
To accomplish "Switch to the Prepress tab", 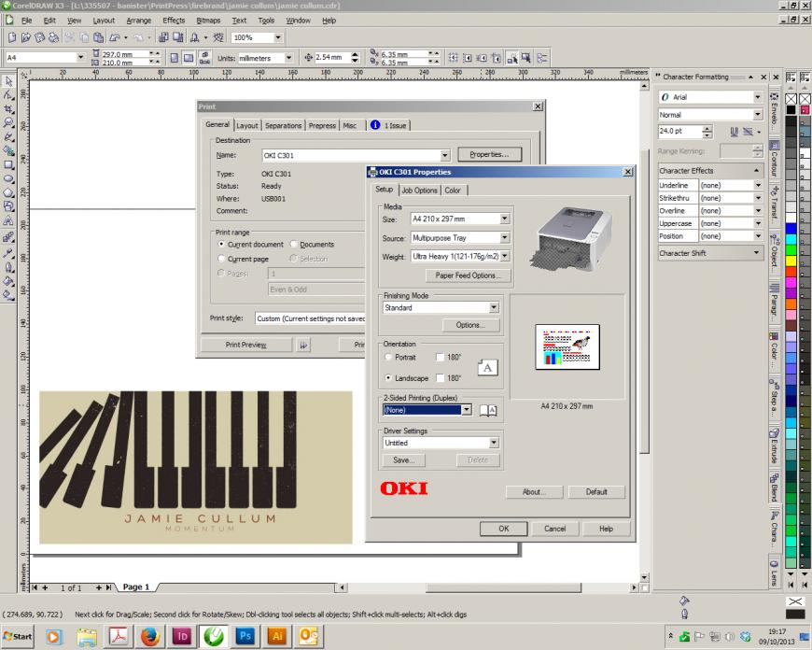I will (x=322, y=125).
